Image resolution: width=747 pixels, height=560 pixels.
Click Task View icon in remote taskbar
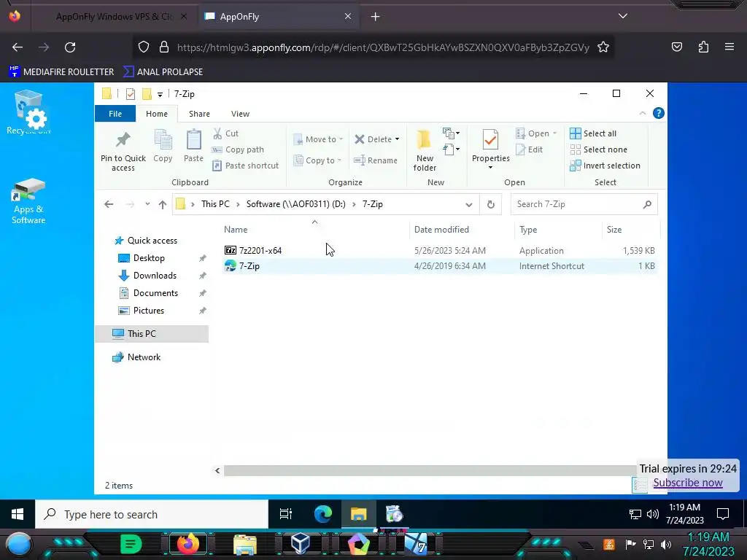click(x=286, y=514)
